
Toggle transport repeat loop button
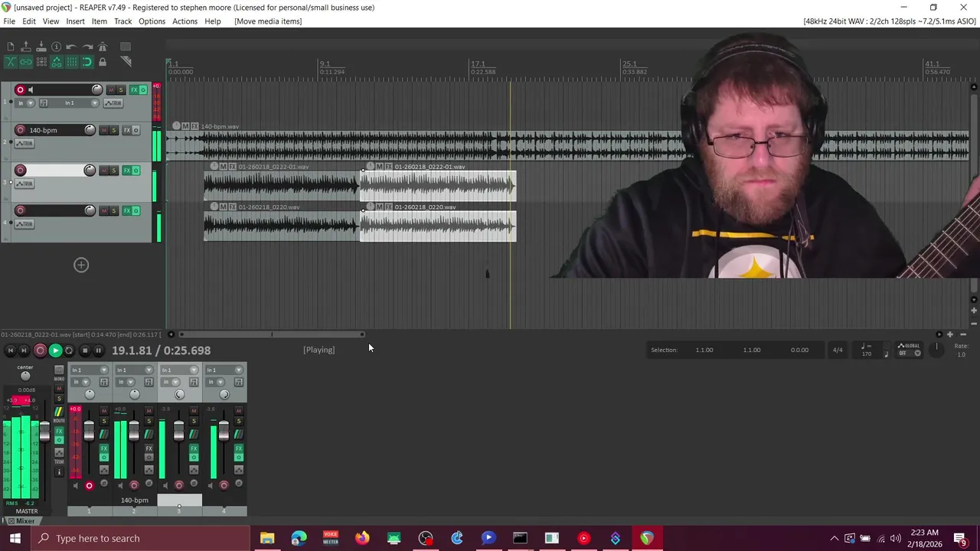pyautogui.click(x=69, y=350)
